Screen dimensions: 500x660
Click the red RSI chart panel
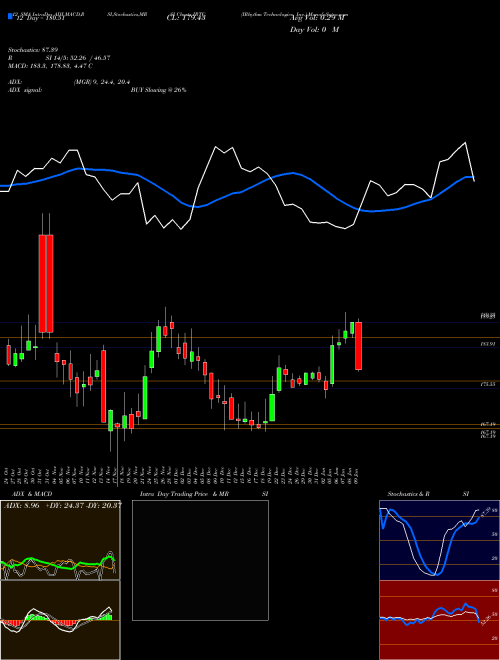pos(439,620)
